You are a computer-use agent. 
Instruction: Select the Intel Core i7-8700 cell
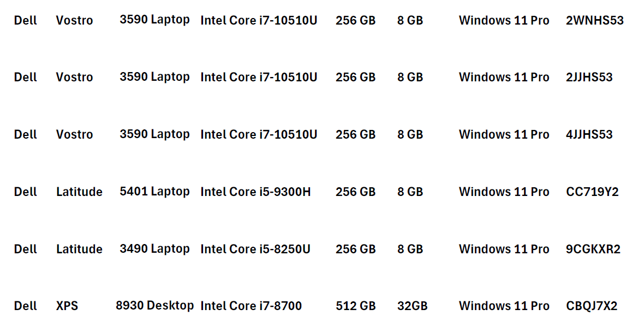point(251,306)
